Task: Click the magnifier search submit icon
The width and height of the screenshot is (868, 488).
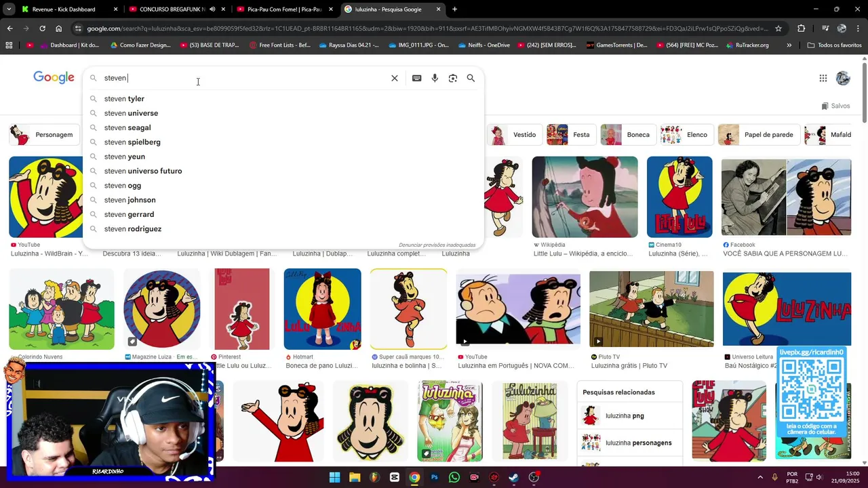Action: pyautogui.click(x=471, y=78)
